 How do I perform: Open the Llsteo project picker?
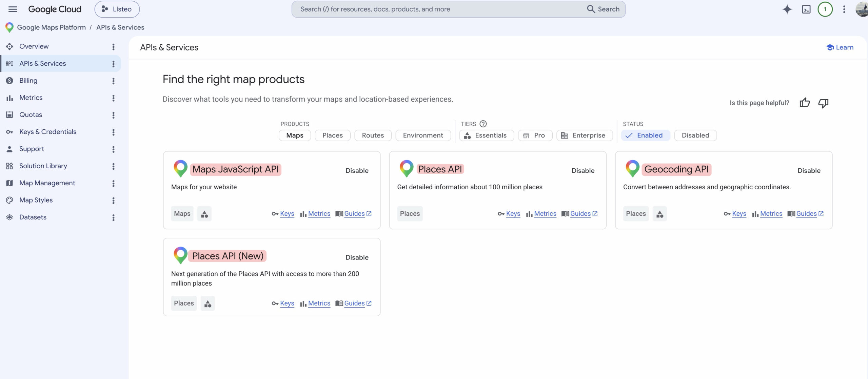[x=117, y=9]
